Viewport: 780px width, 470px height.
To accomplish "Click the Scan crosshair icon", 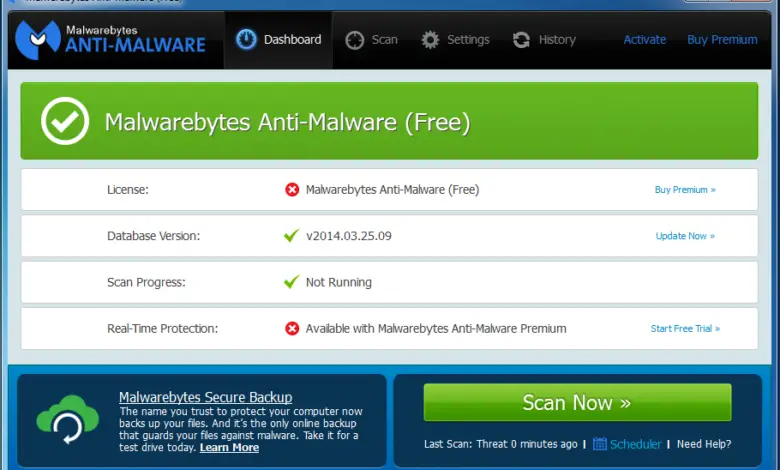I will pos(355,40).
